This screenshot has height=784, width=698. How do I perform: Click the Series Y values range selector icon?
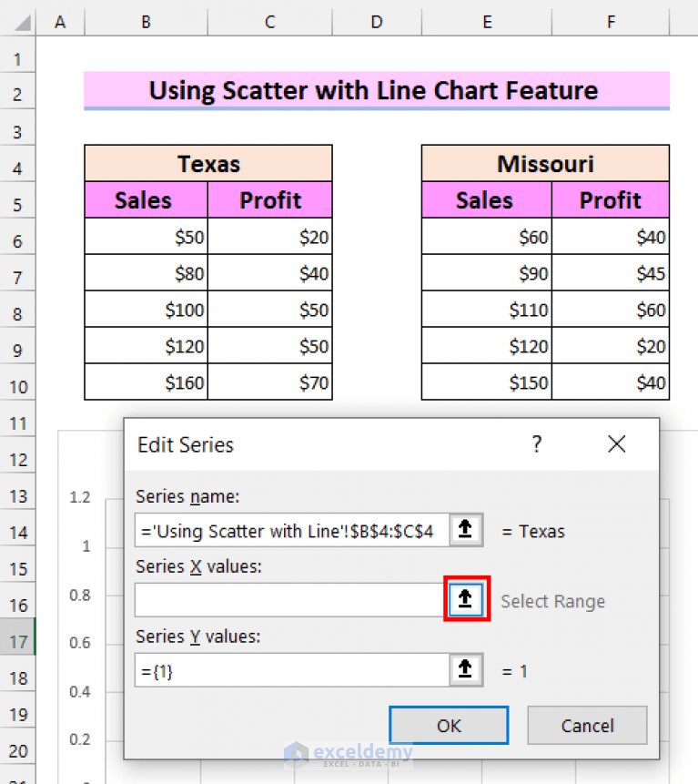coord(466,670)
